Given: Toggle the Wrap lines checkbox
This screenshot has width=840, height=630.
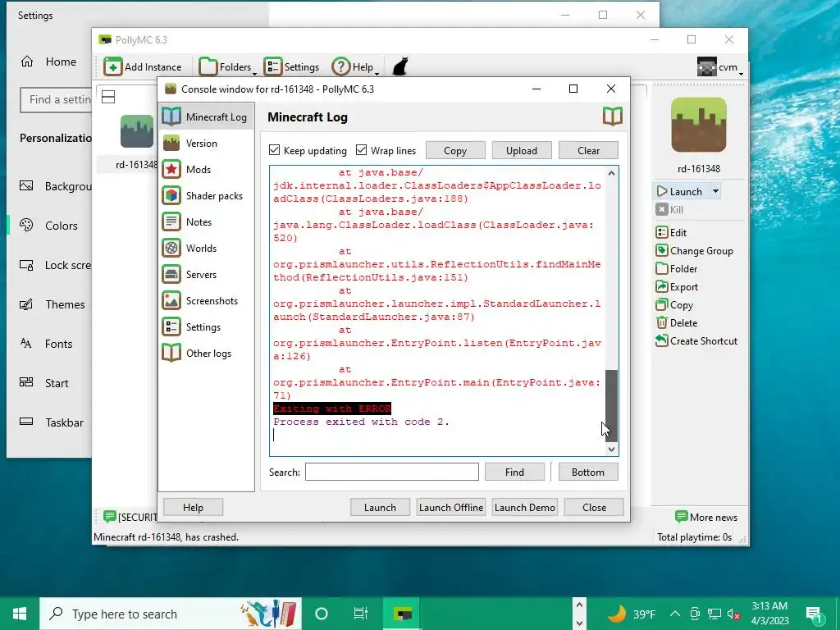Looking at the screenshot, I should click(x=362, y=150).
